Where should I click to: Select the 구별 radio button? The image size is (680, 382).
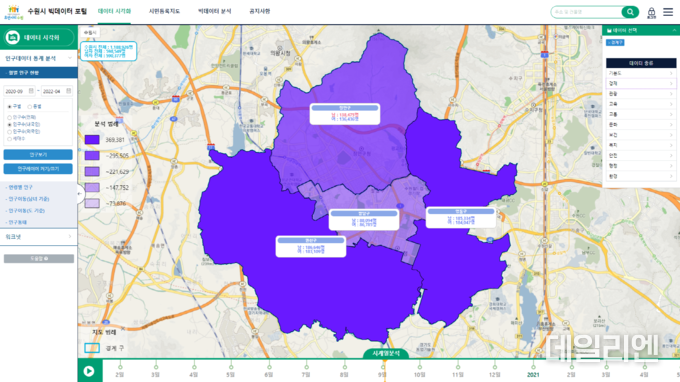pos(9,107)
